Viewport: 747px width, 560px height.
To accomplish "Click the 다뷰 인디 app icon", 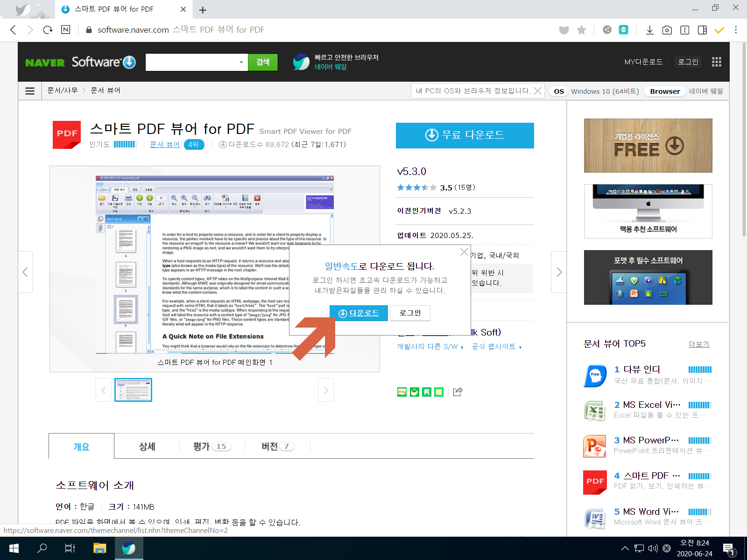I will tap(595, 376).
